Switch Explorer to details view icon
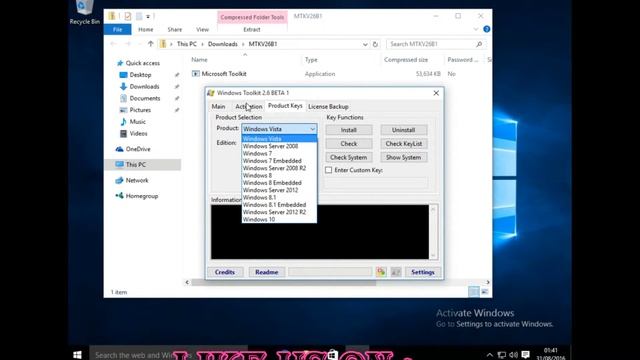The height and width of the screenshot is (360, 640). coord(473,292)
